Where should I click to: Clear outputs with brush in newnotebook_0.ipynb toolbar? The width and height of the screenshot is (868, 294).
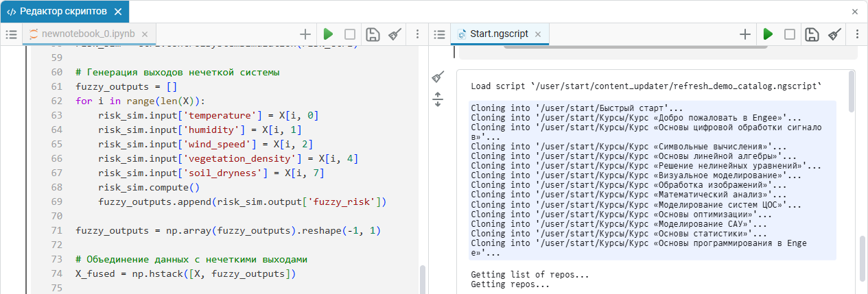[395, 34]
